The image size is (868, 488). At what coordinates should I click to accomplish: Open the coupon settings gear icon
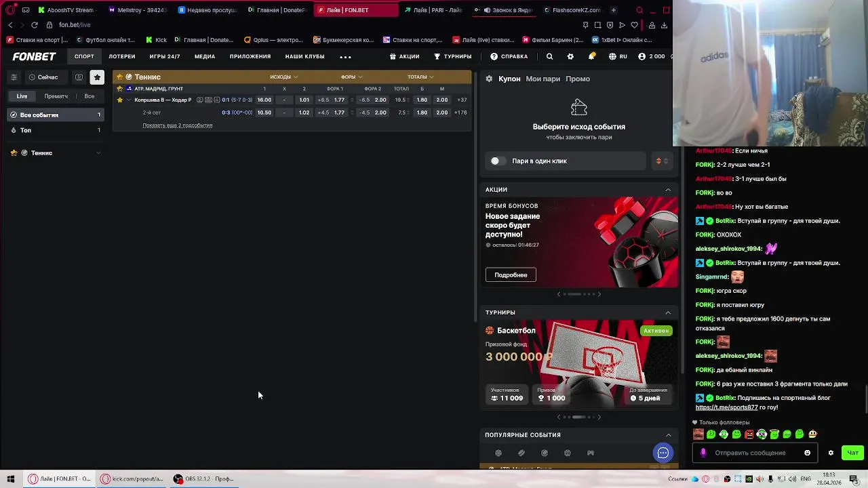click(x=489, y=79)
